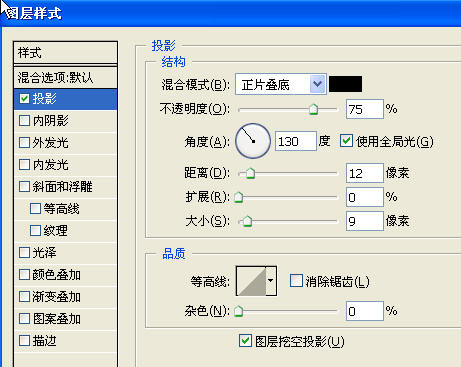461x367 pixels.
Task: Click the opacity field showing 75
Action: pos(365,109)
